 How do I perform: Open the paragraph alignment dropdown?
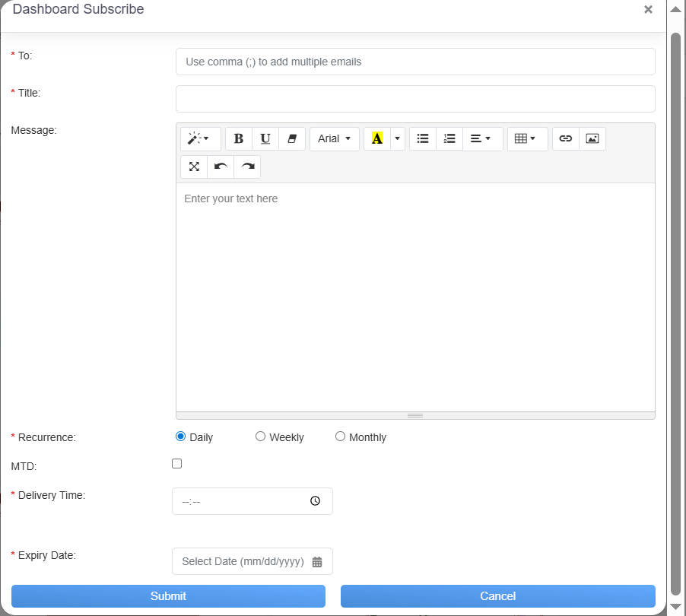click(481, 138)
